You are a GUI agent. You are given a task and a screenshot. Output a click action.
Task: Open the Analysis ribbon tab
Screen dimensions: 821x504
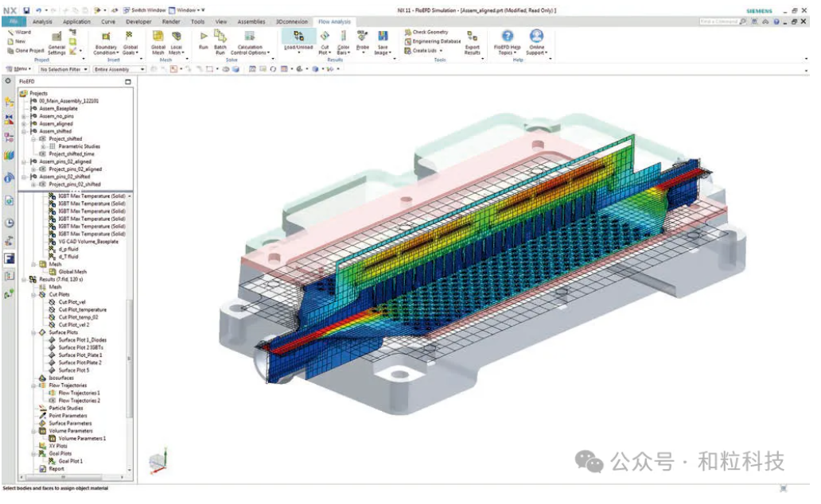point(42,22)
